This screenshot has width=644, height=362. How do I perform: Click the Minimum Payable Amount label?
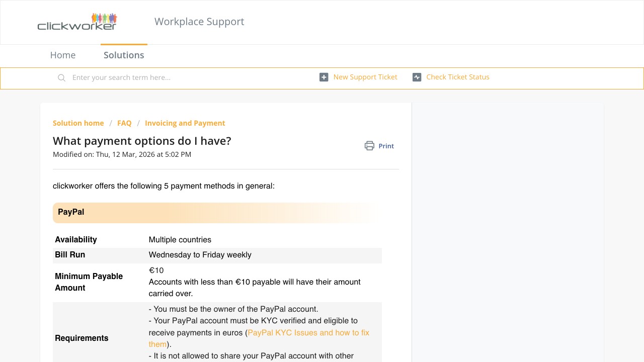coord(89,282)
